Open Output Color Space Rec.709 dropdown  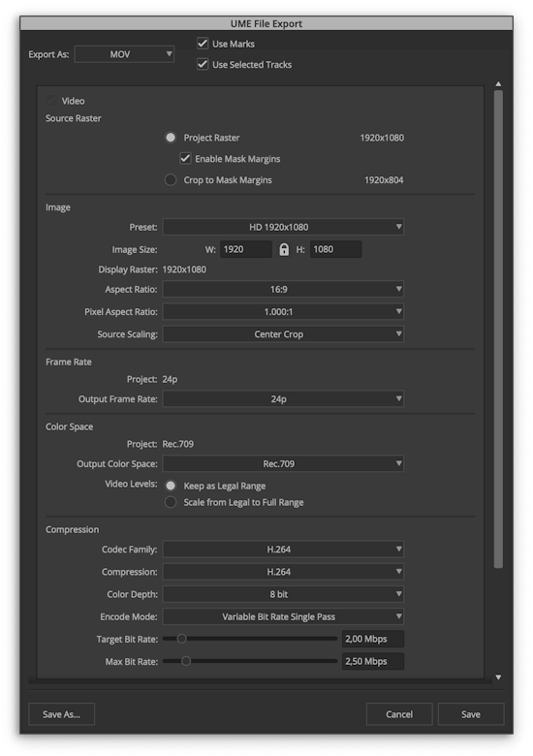[283, 463]
